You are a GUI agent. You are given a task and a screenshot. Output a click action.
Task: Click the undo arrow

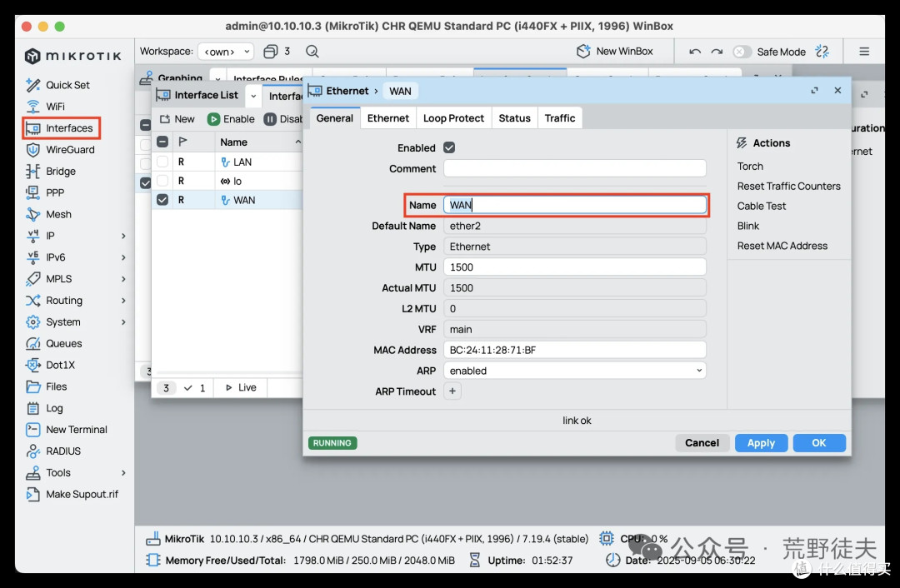695,52
